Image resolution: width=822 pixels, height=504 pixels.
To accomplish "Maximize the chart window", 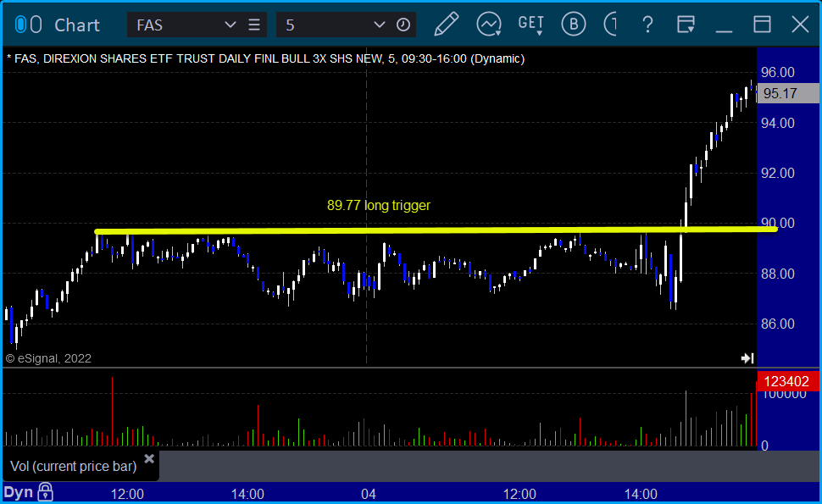I will (762, 24).
